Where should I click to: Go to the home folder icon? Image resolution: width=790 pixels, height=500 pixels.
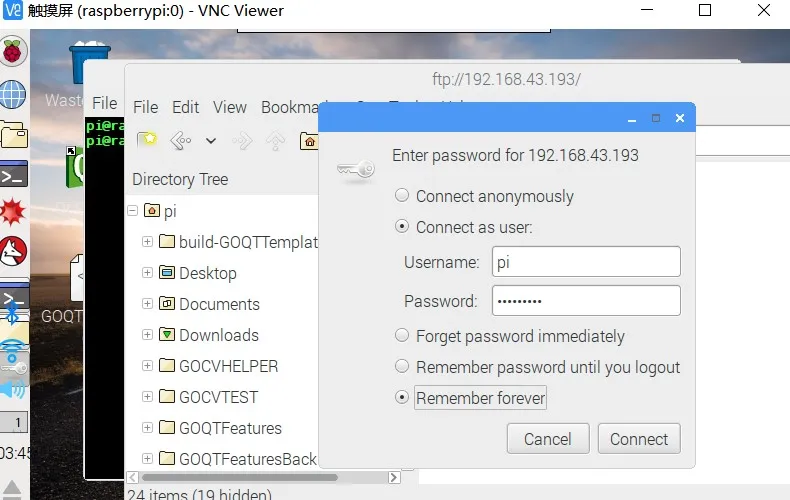coord(310,141)
